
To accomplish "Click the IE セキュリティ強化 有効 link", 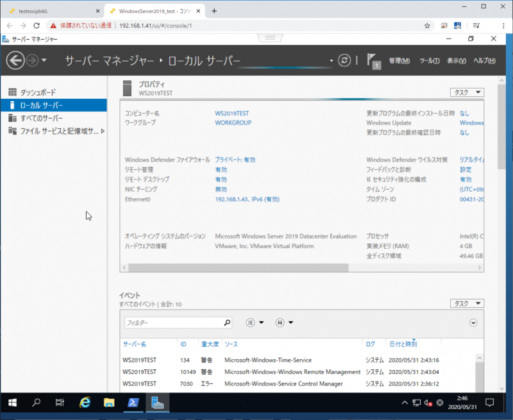I will (466, 180).
